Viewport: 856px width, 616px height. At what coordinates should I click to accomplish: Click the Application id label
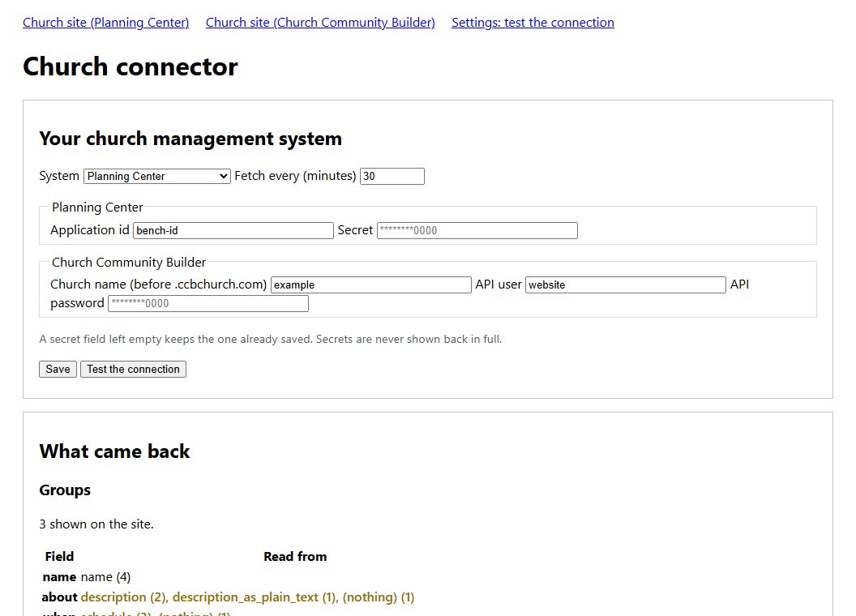(x=90, y=230)
